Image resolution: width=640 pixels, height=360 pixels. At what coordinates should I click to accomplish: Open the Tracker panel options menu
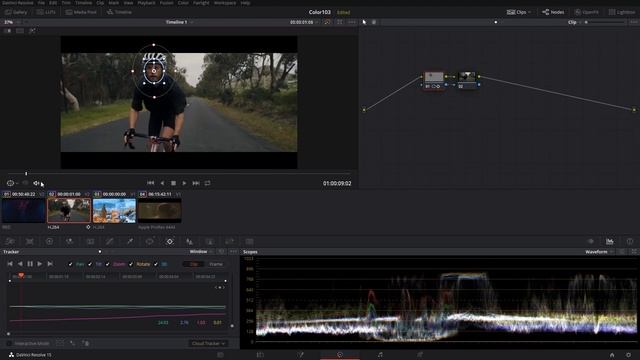click(233, 252)
